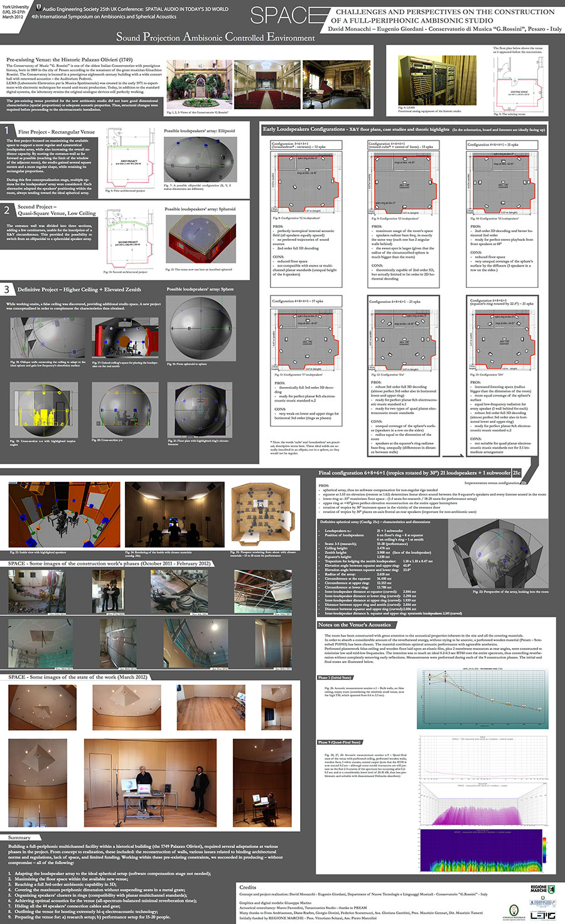
Task: Click the number 3 project badge
Action: [7, 289]
